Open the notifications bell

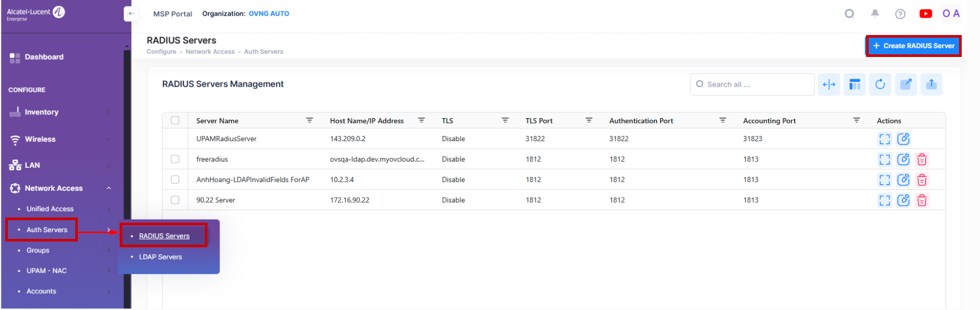click(875, 14)
